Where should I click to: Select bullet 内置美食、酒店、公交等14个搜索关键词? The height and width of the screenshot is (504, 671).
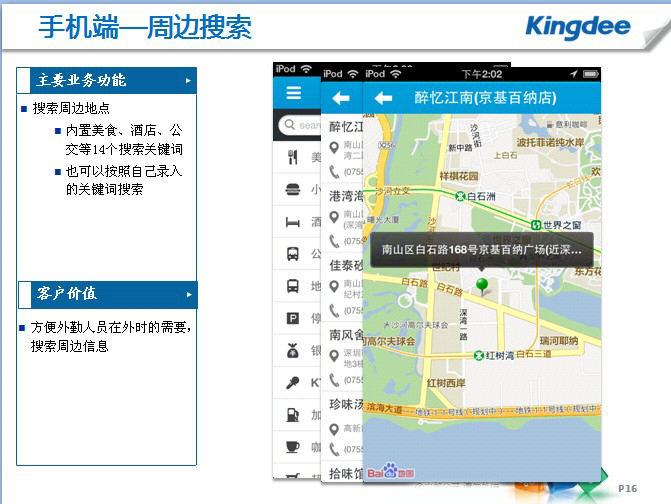click(124, 139)
